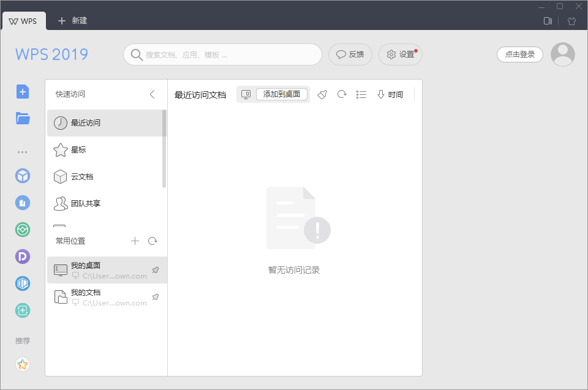
Task: Select 最近访问 in quick access
Action: [x=105, y=123]
